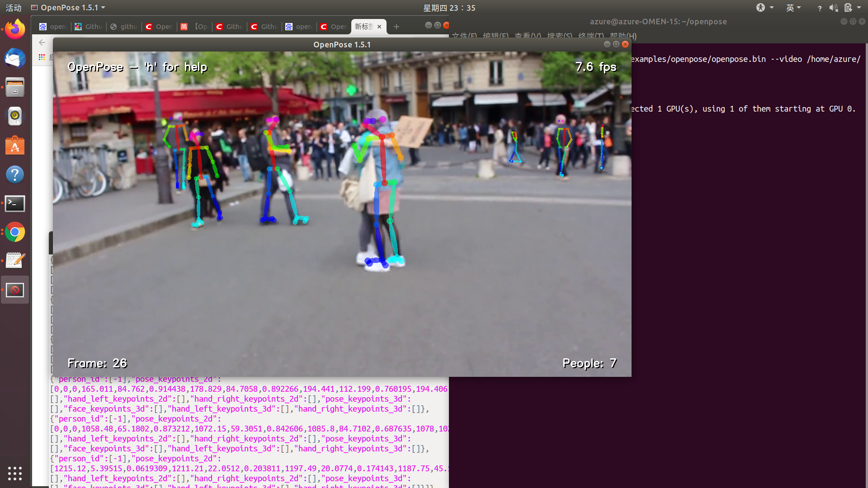Open Firefox from the dock
This screenshot has height=488, width=868.
15,30
